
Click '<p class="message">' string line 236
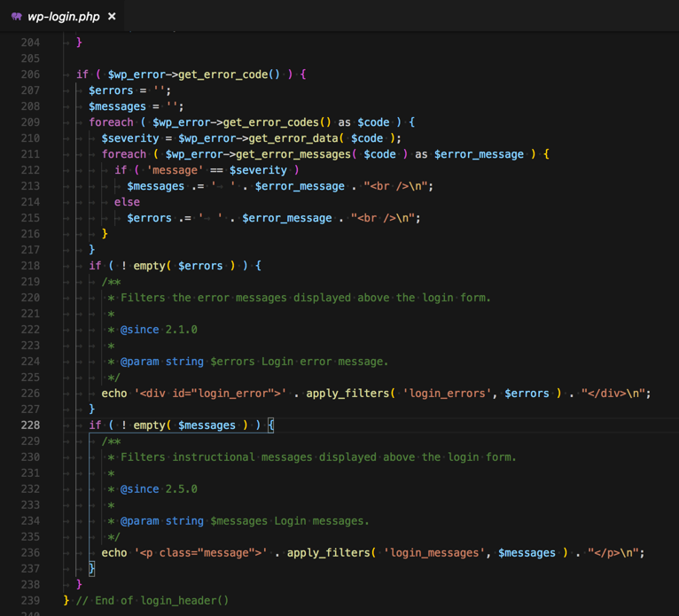tap(201, 553)
